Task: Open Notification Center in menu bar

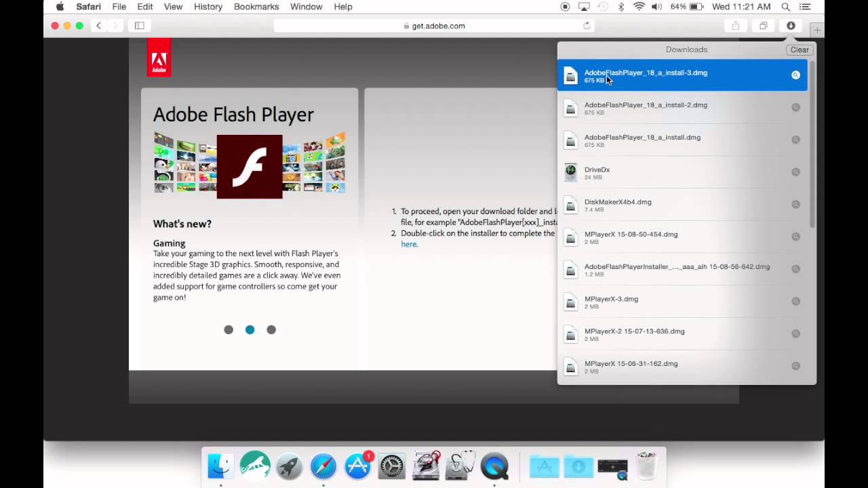Action: (x=805, y=7)
